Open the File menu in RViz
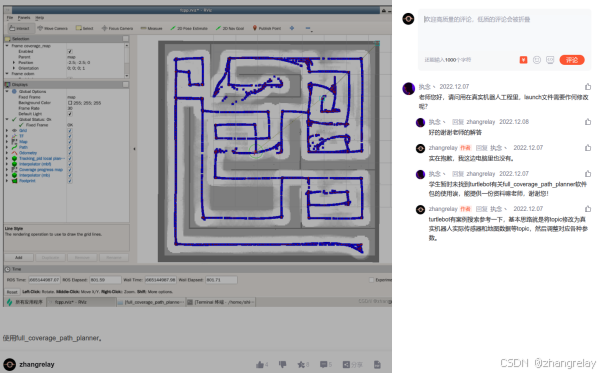 click(10, 18)
